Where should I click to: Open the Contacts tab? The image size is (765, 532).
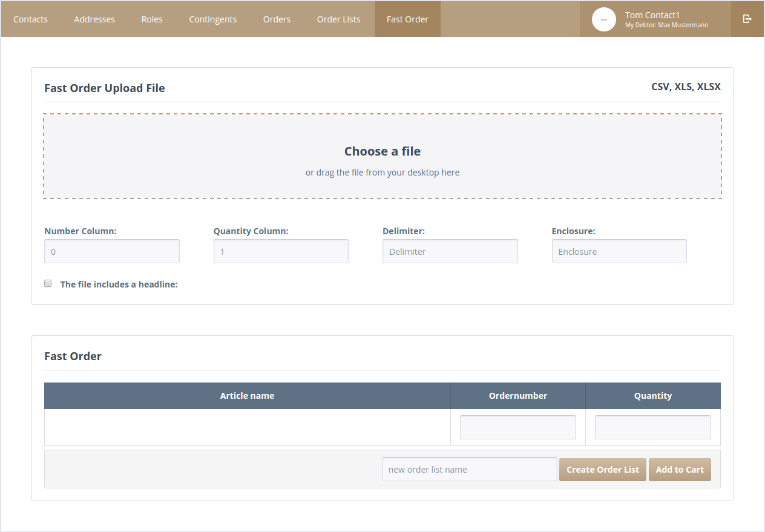pyautogui.click(x=30, y=19)
